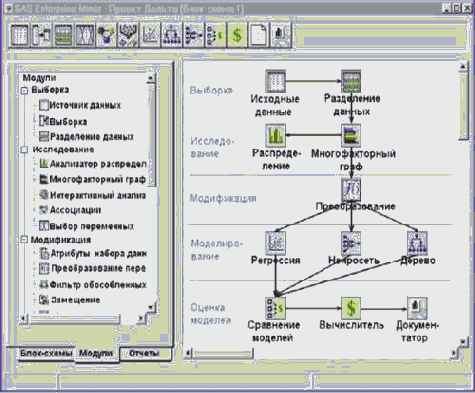Select the Многофакторный граф node icon
Screen dimensions: 475x393
351,135
